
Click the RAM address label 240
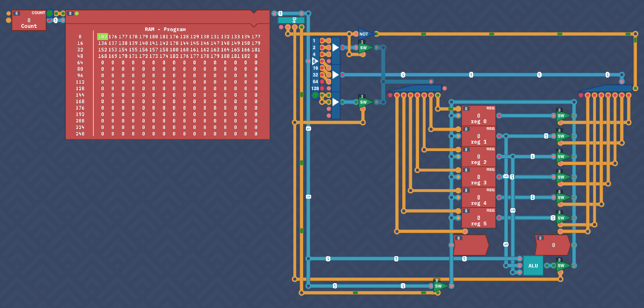[x=80, y=134]
